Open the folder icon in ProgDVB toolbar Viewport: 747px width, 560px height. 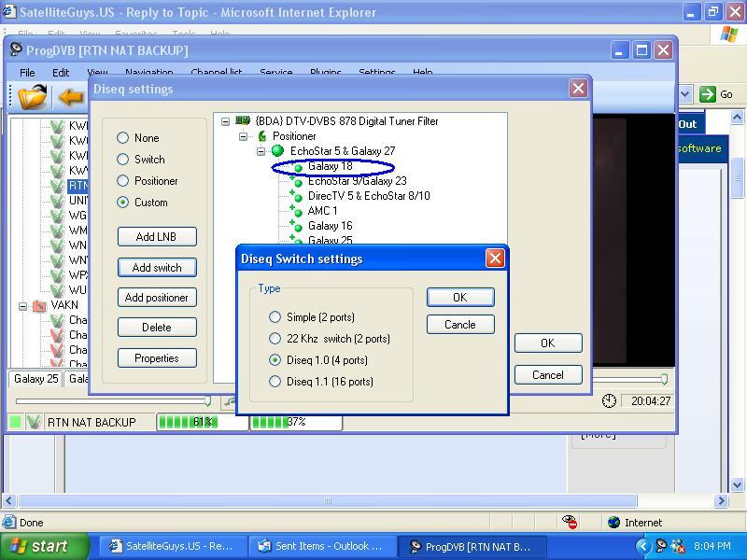[32, 96]
